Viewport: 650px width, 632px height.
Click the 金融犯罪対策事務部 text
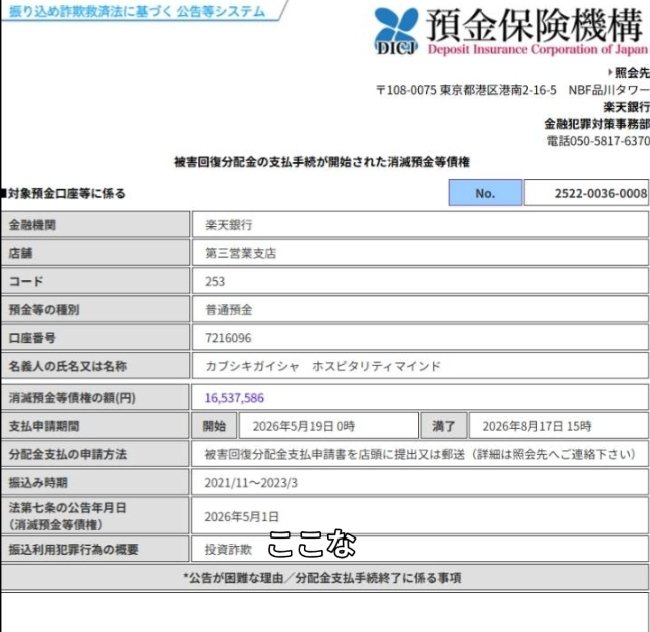[597, 123]
